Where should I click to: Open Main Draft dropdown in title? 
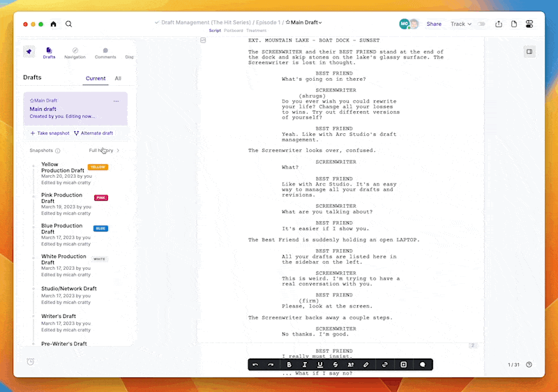point(304,22)
